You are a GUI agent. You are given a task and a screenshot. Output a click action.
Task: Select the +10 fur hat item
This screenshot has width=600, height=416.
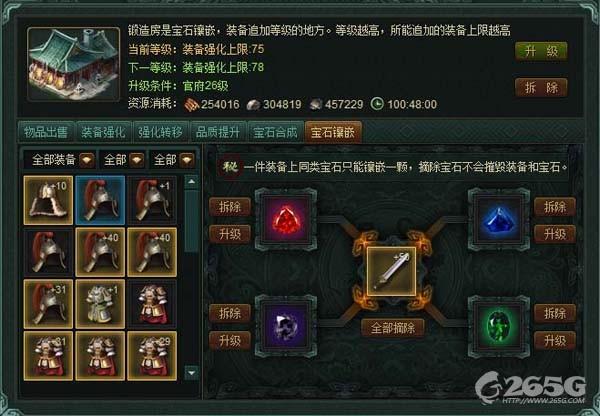48,200
